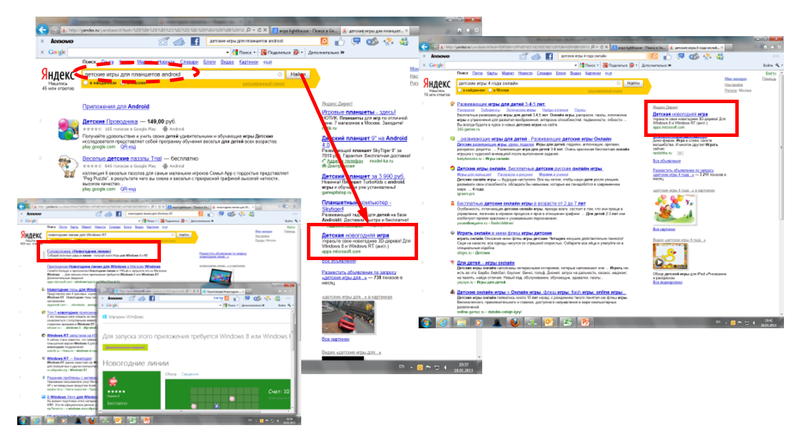The height and width of the screenshot is (448, 800).
Task: Click Facebook icon in Android search window toolbar
Action: [195, 41]
